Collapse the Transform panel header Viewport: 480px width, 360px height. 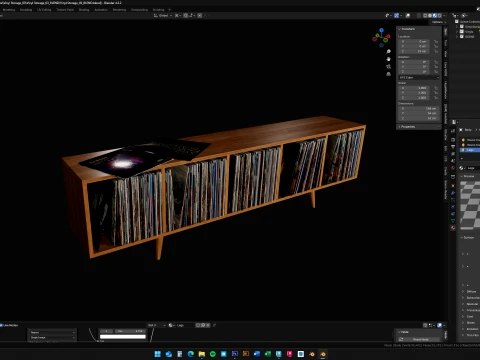[419, 29]
